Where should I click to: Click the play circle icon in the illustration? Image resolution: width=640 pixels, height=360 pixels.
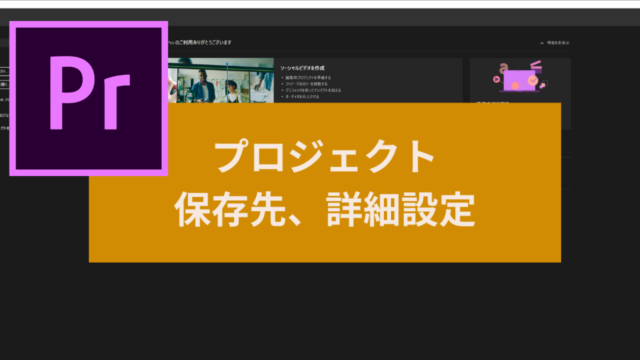click(x=496, y=80)
